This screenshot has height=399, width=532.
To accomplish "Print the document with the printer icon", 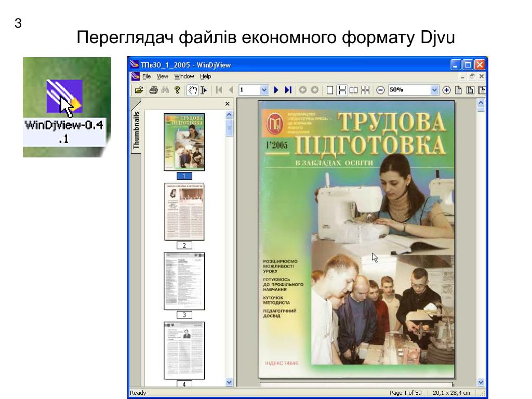I will tap(153, 90).
